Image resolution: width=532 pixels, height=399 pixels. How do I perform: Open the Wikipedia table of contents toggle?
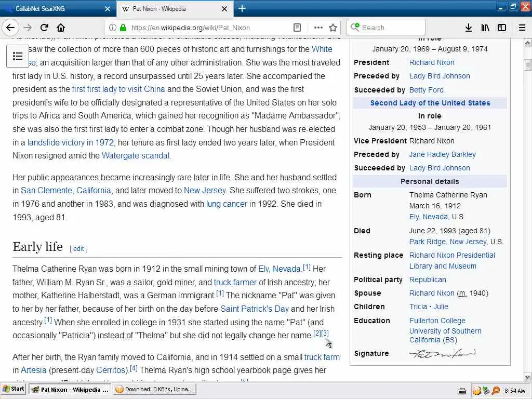click(x=18, y=56)
